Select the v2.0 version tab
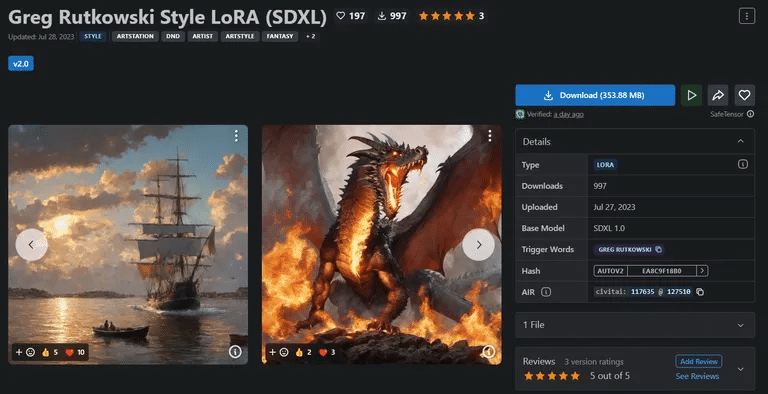The width and height of the screenshot is (768, 394). pos(21,64)
